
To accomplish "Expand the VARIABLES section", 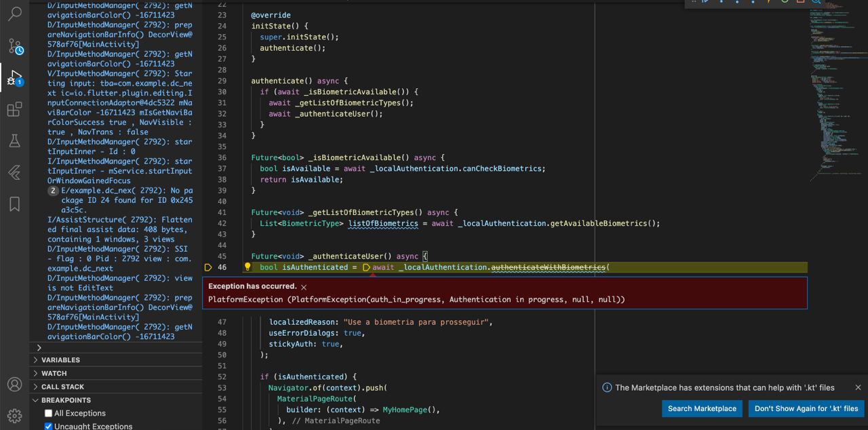I will pyautogui.click(x=115, y=360).
